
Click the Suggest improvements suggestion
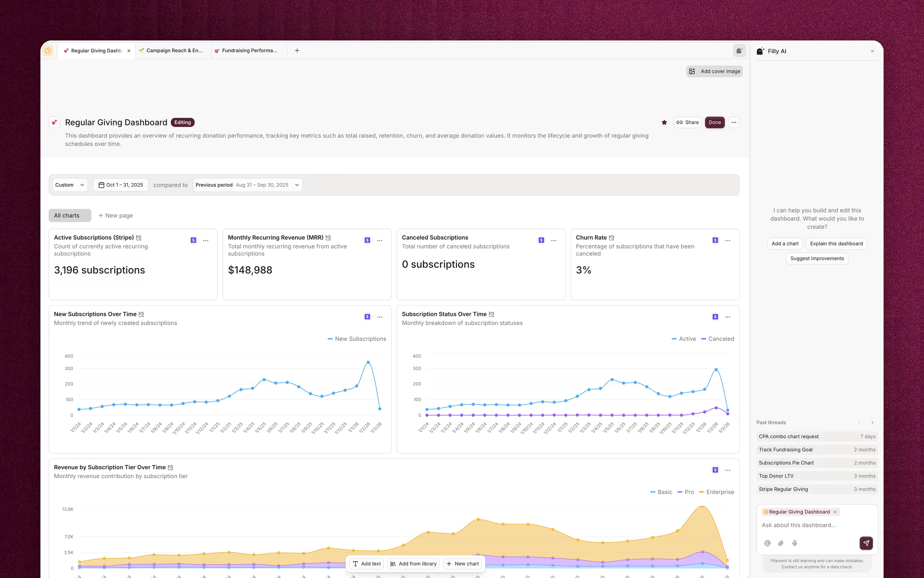tap(817, 259)
